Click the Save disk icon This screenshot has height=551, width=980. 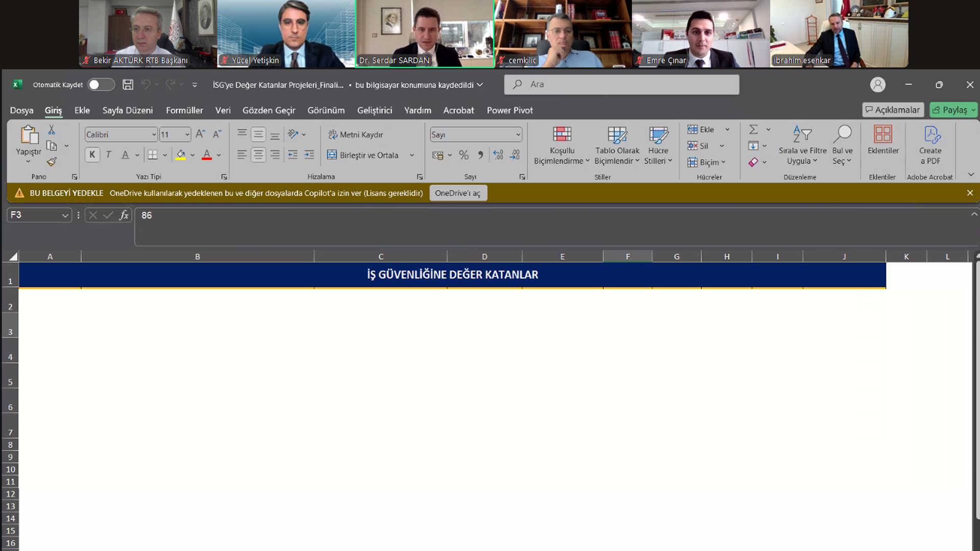128,85
